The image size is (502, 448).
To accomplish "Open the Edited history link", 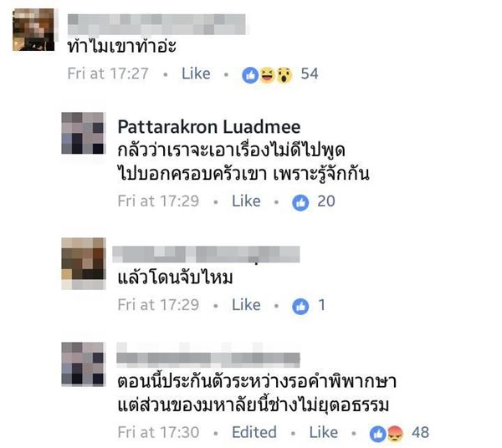I will click(254, 433).
